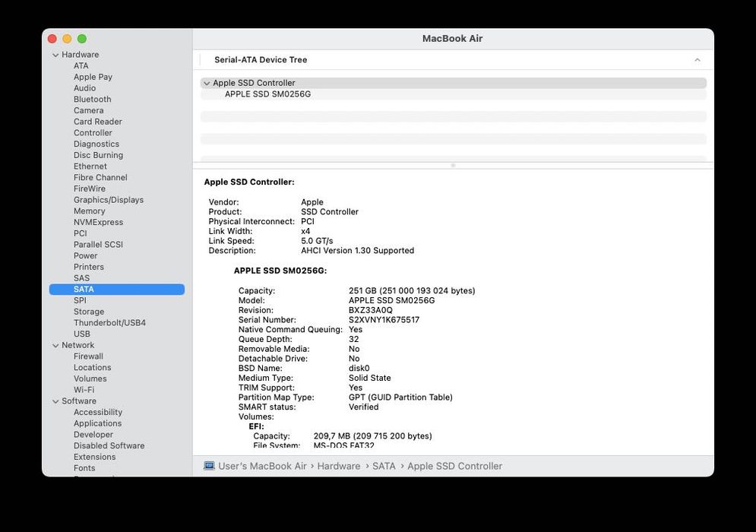Click the pane splitter handle dot
Viewport: 756px width, 532px height.
[x=453, y=166]
